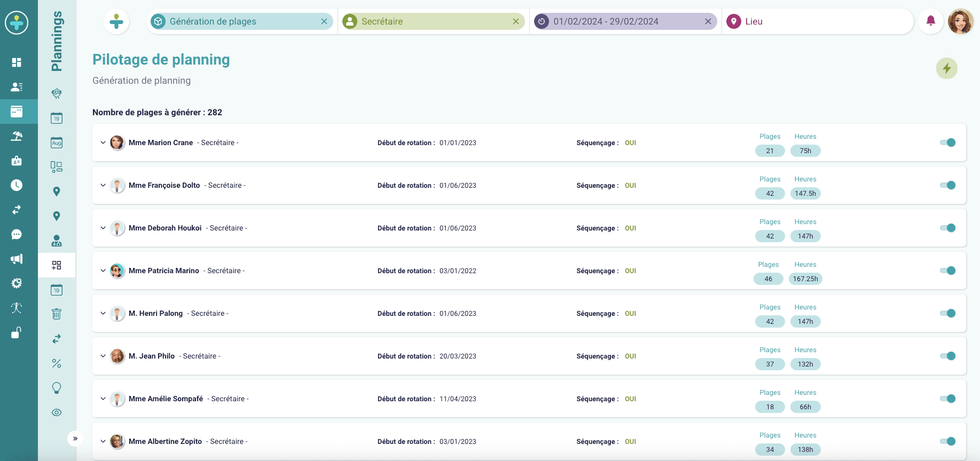Click the 147.5h hours badge

(805, 193)
